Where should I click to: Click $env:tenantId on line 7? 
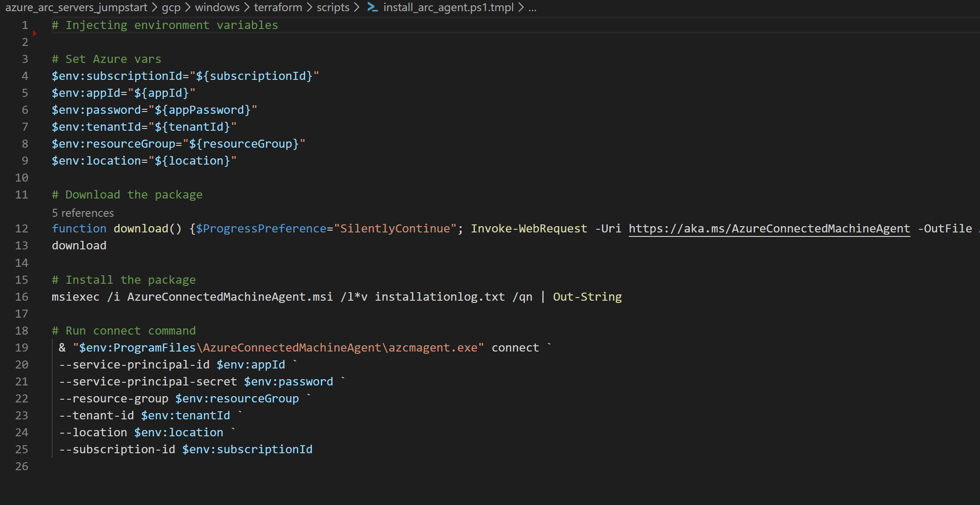(96, 127)
